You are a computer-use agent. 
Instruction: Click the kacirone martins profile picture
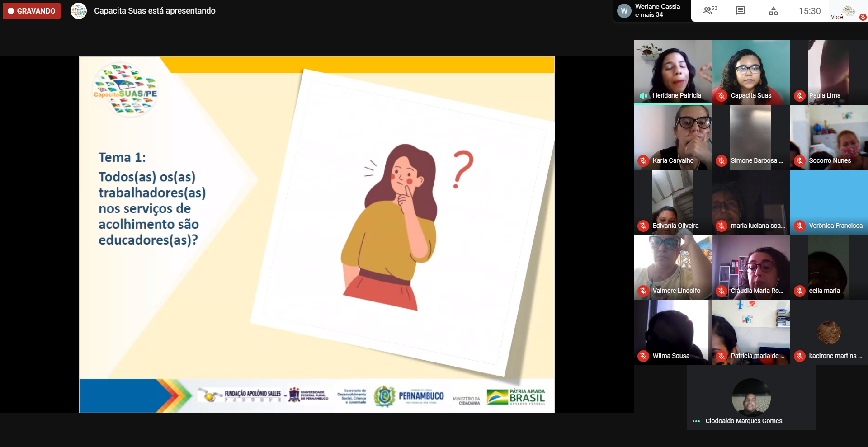[x=829, y=332]
